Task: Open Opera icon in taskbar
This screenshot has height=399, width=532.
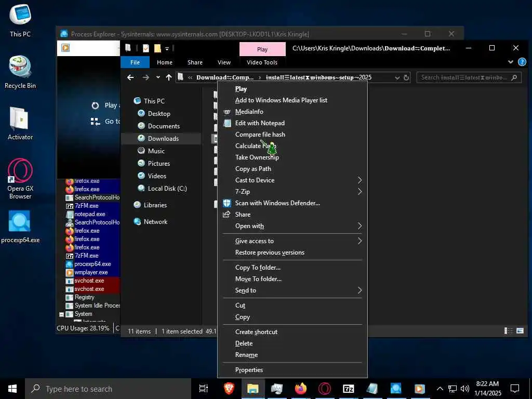Action: 324,389
